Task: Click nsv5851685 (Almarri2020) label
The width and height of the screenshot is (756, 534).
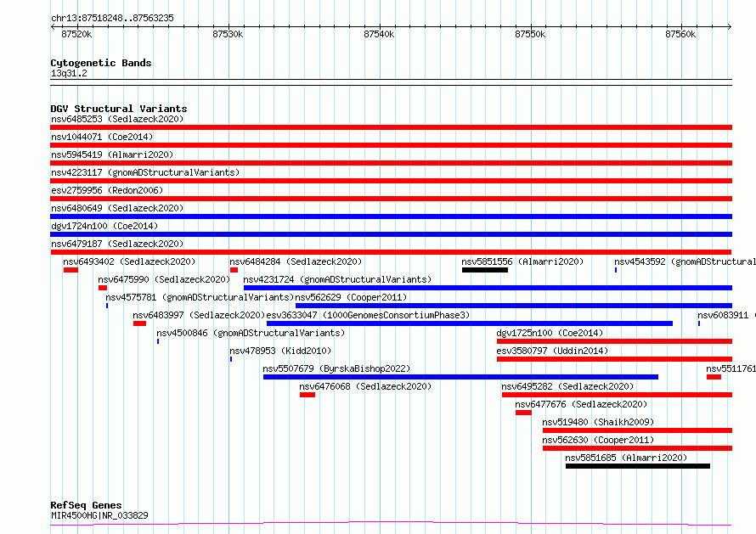Action: (x=626, y=458)
